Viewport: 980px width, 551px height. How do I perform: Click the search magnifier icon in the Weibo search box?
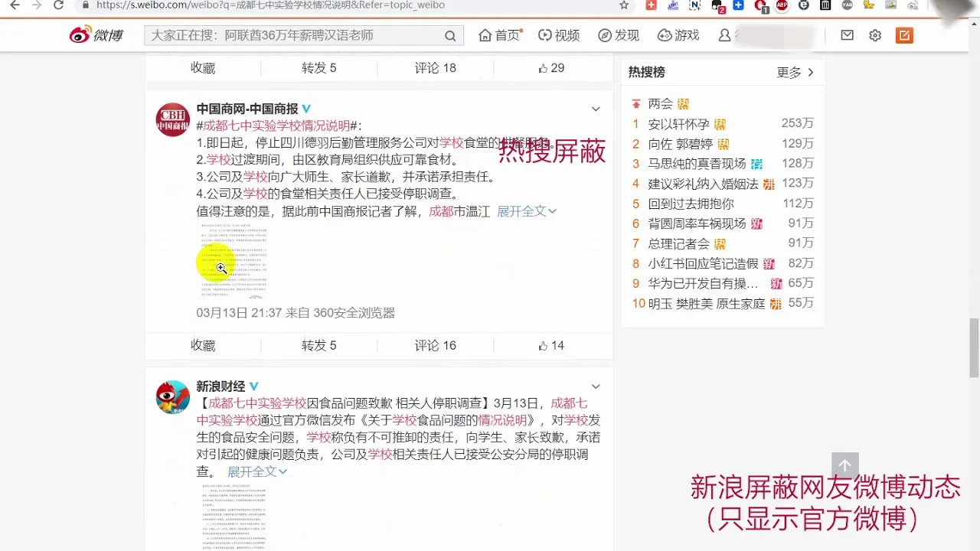click(x=450, y=35)
